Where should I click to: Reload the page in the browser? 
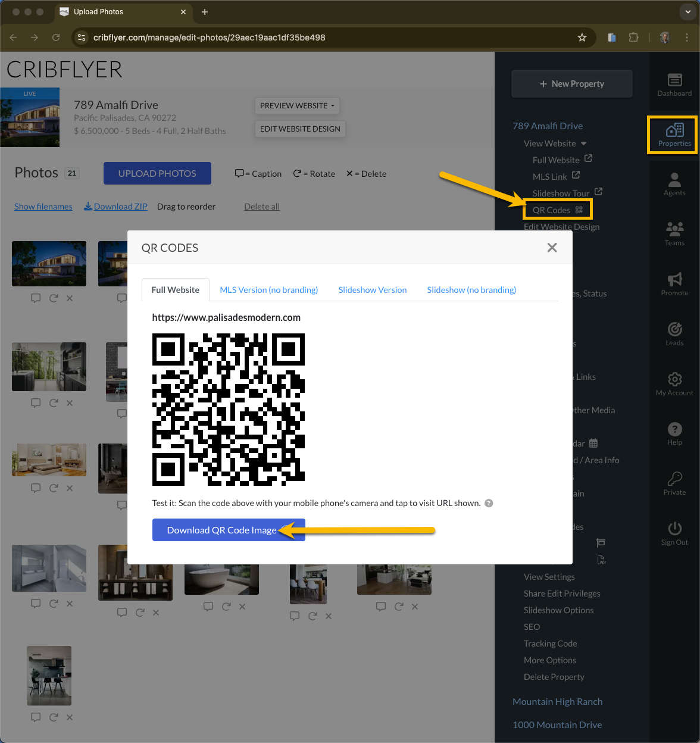coord(56,38)
